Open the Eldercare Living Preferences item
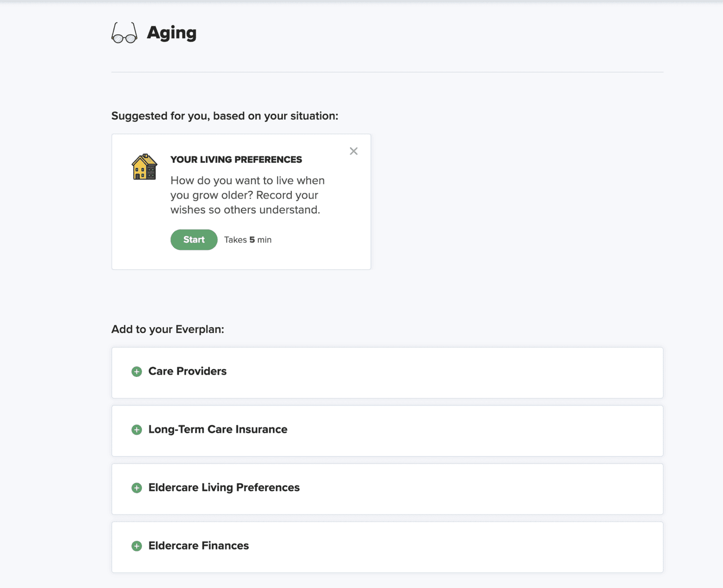Screen dimensions: 723x588 (x=224, y=488)
